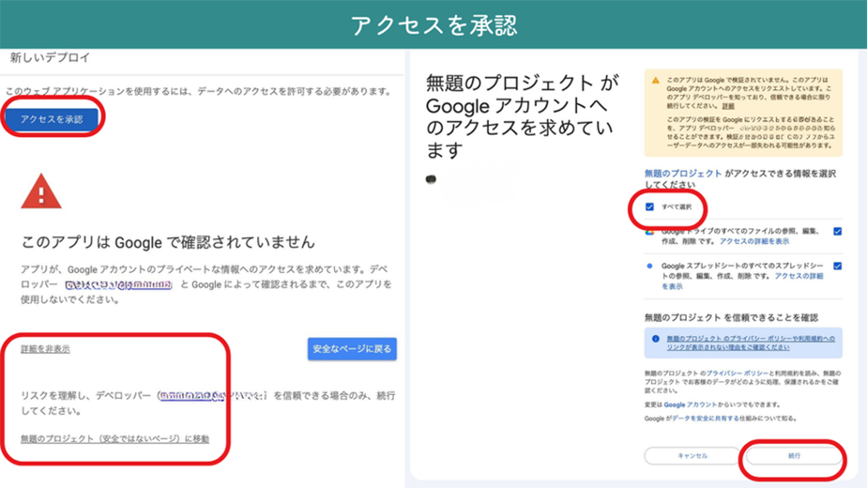Open アクセスの詳細を表示 link for Google スプレッドシート
Viewport: 868px width, 488px height.
point(799,276)
